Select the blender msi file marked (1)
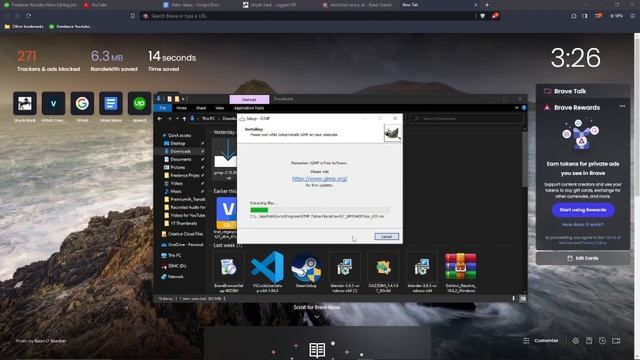Viewport: 640px width, 360px height. coord(345,271)
